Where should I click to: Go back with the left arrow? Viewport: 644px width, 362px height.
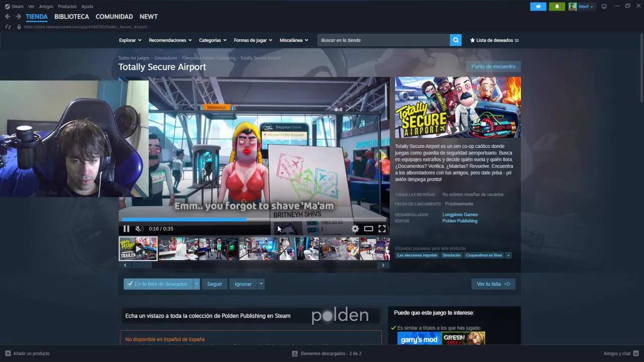coord(8,17)
